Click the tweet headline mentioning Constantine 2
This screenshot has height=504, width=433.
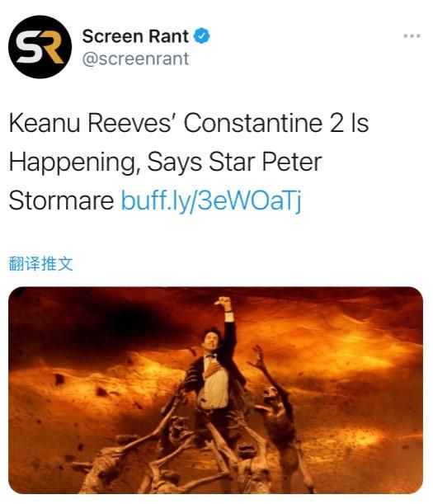(x=188, y=162)
